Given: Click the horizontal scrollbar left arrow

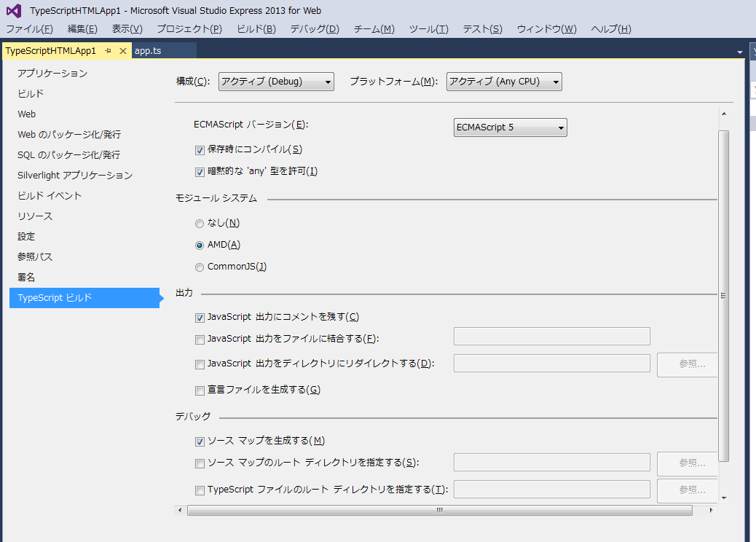Looking at the screenshot, I should 181,510.
